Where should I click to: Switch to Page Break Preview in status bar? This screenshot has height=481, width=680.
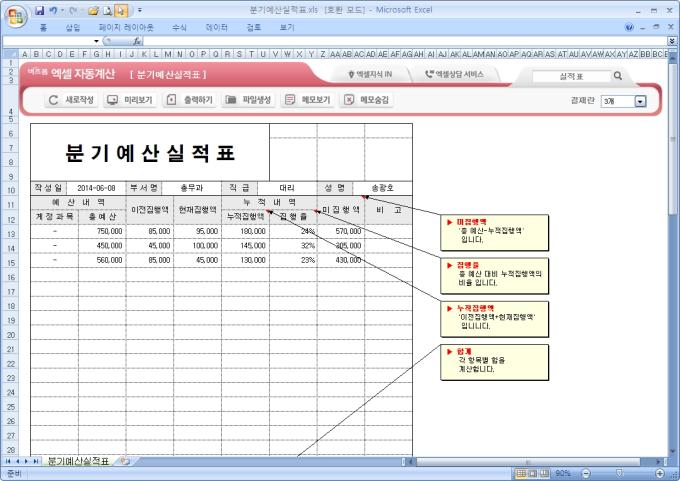coord(544,473)
